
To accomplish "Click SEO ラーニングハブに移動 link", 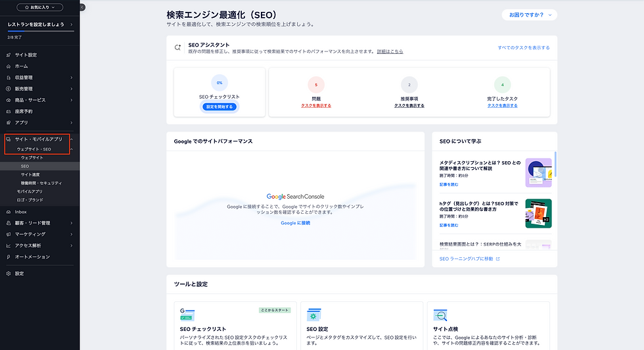I will coord(466,259).
